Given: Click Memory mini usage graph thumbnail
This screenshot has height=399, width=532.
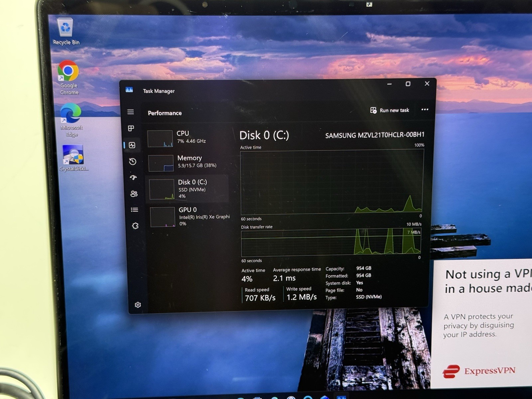Looking at the screenshot, I should pyautogui.click(x=161, y=163).
